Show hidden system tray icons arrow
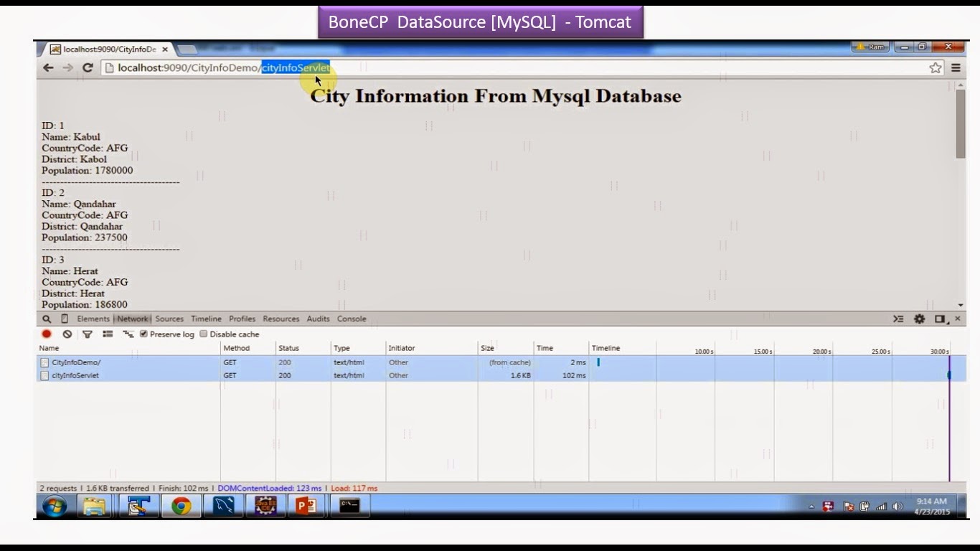980x551 pixels. [811, 507]
